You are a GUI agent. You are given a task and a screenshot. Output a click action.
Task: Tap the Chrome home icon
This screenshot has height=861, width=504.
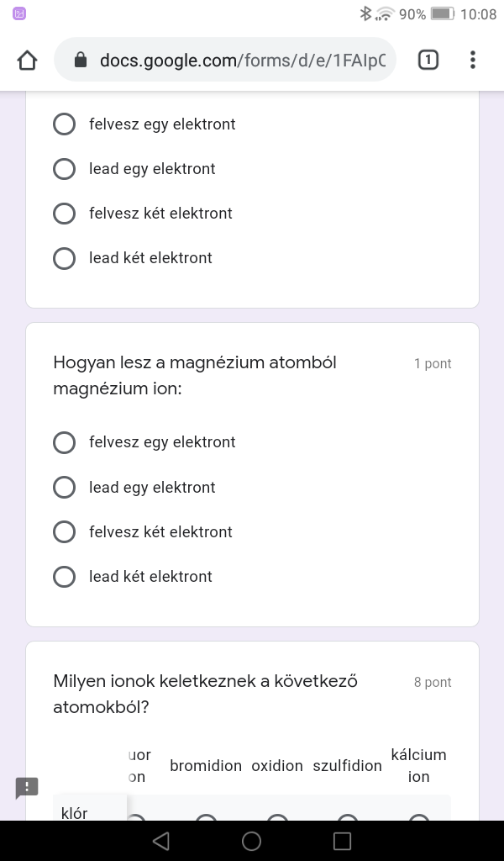coord(27,60)
